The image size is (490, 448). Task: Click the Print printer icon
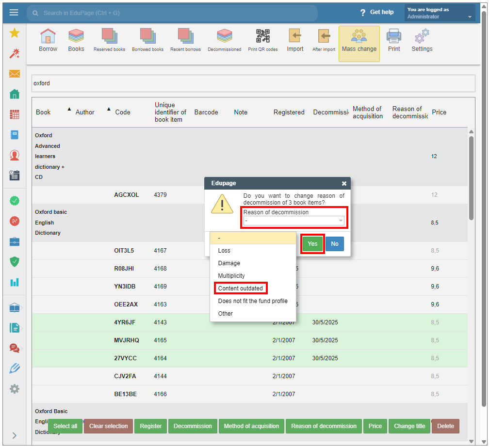pos(394,40)
